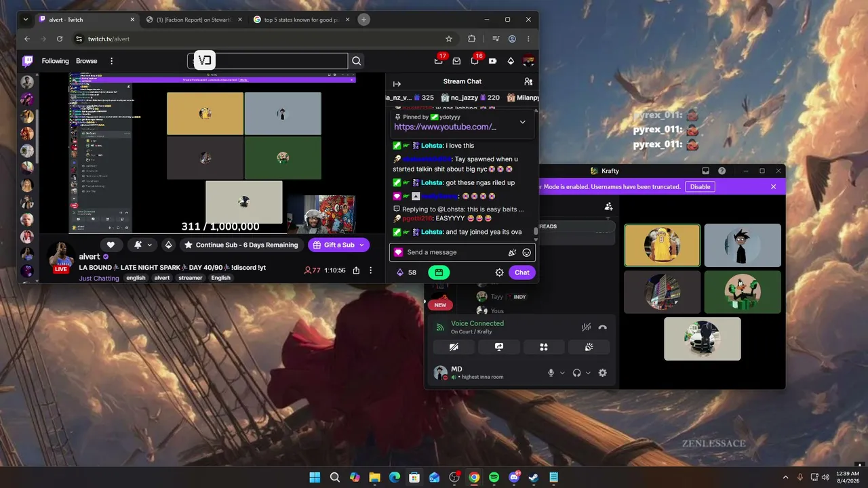Open Discord microphone input options arrow
Image resolution: width=868 pixels, height=488 pixels.
(x=562, y=373)
